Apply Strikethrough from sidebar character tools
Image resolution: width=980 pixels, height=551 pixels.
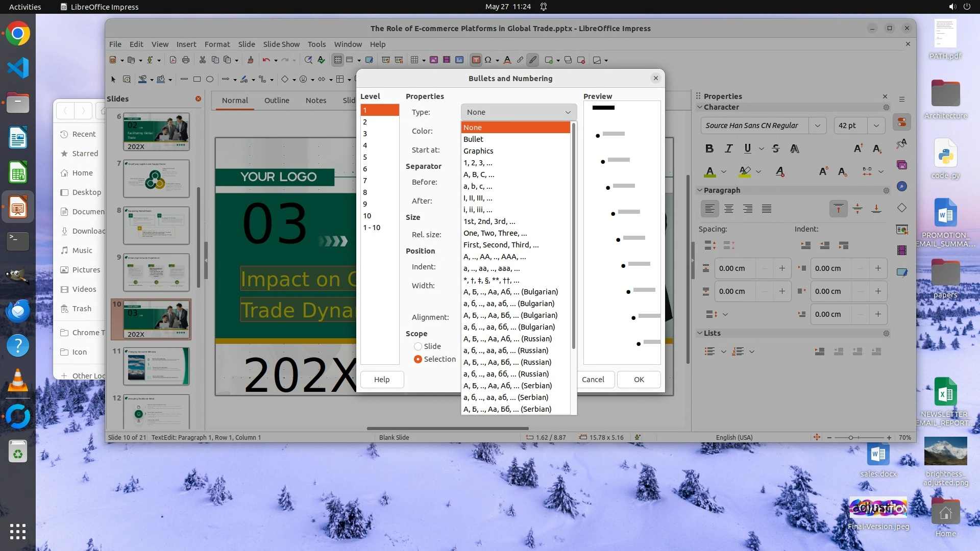pyautogui.click(x=775, y=148)
